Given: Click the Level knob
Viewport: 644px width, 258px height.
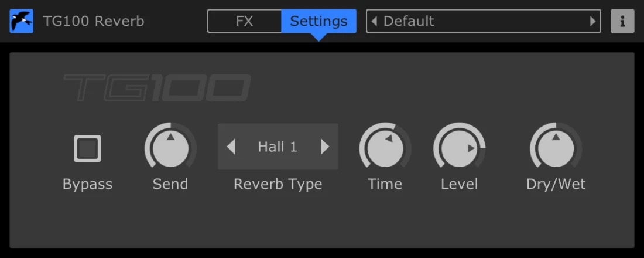Looking at the screenshot, I should click(x=459, y=148).
